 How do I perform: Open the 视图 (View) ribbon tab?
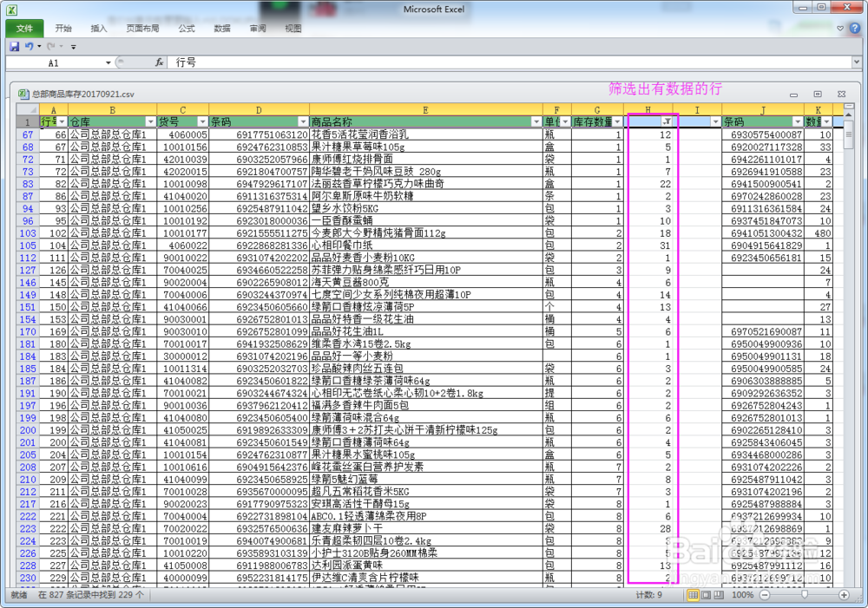click(x=293, y=29)
